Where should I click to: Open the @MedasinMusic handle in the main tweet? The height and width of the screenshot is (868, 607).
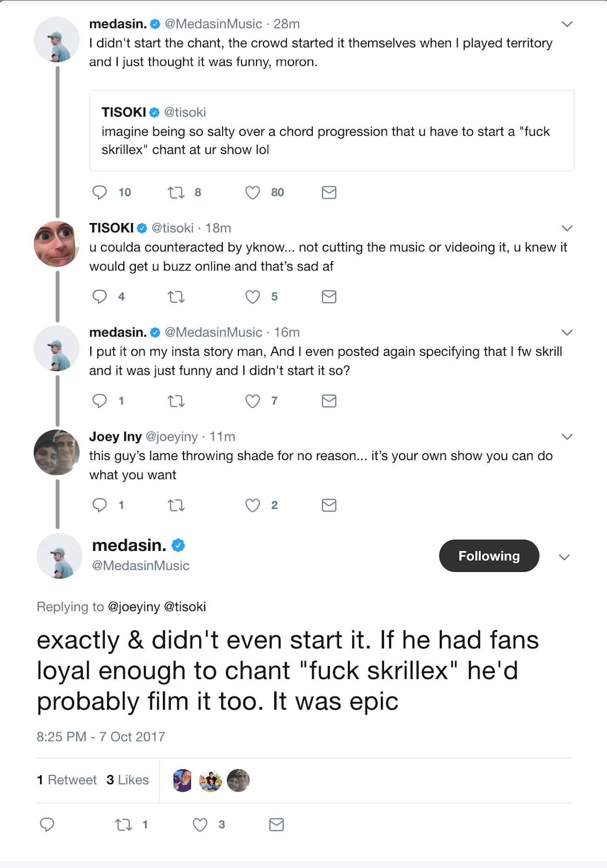[141, 566]
